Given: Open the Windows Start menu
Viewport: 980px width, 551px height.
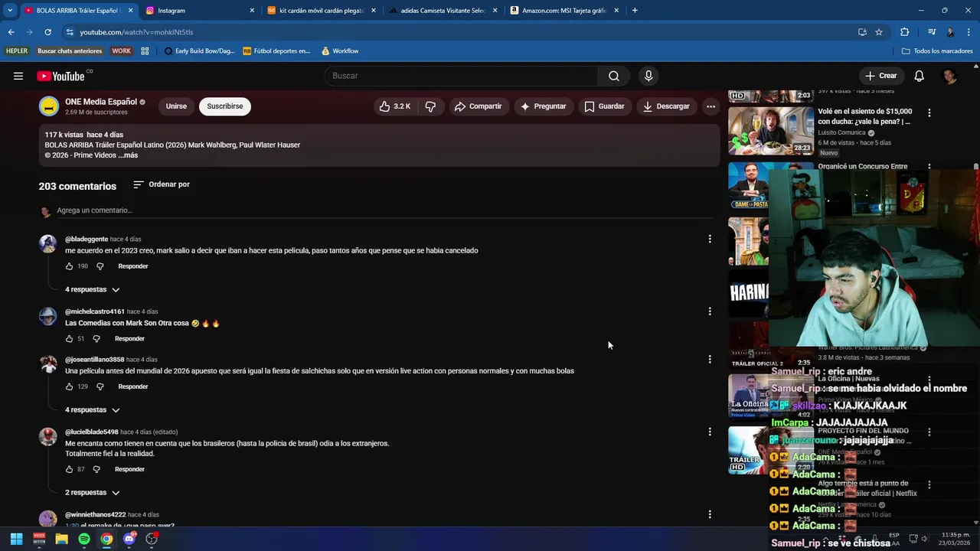Looking at the screenshot, I should pyautogui.click(x=16, y=539).
